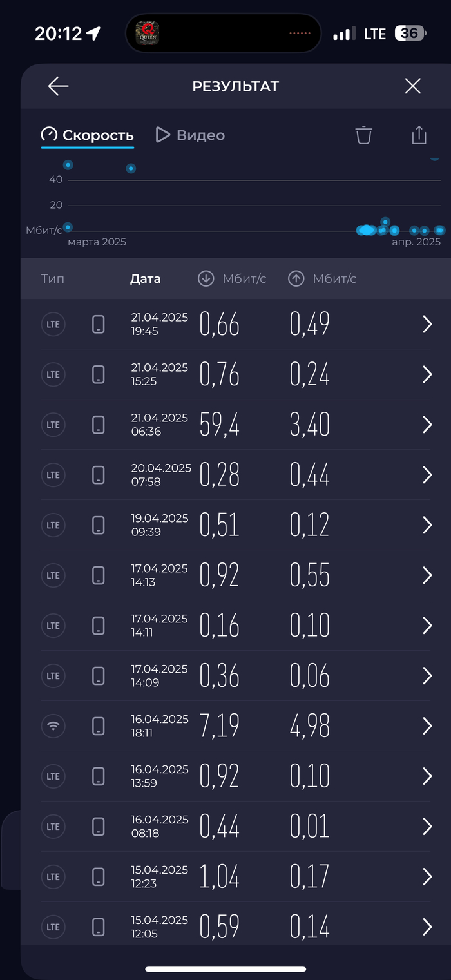Select the 0,92 download result from 17.04.2025 14:13
Screen dimensions: 451x980
click(x=219, y=575)
